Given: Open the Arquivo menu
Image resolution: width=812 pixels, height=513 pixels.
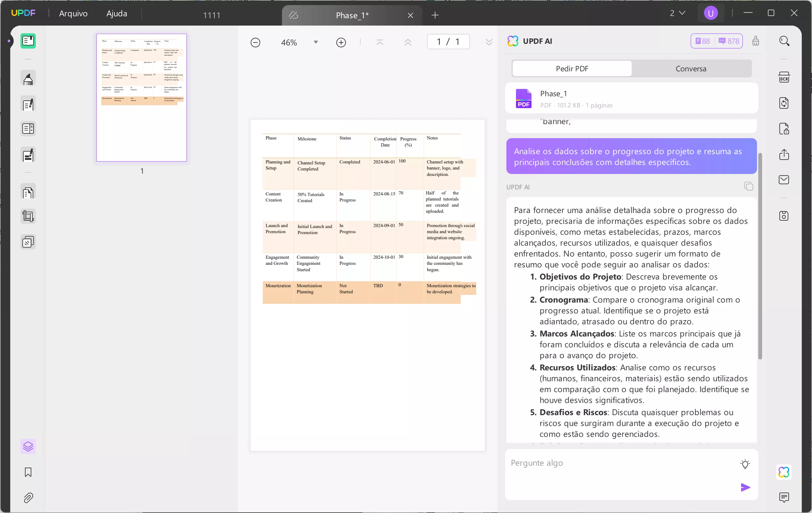Looking at the screenshot, I should pyautogui.click(x=73, y=13).
